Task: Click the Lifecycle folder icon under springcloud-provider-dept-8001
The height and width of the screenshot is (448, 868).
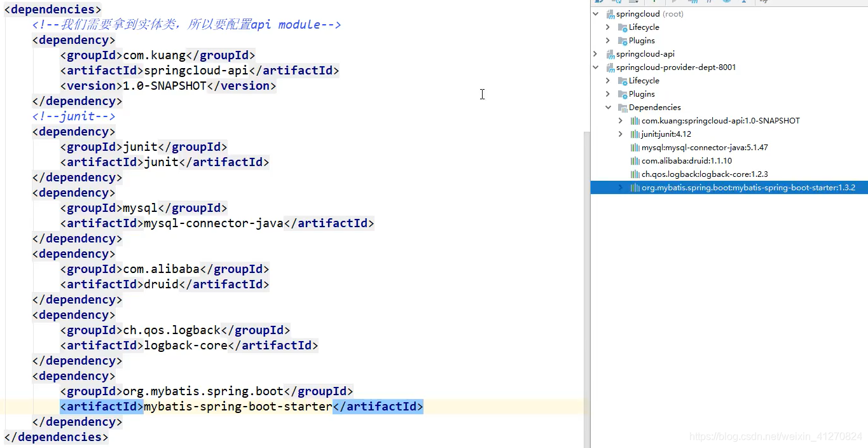Action: tap(623, 81)
